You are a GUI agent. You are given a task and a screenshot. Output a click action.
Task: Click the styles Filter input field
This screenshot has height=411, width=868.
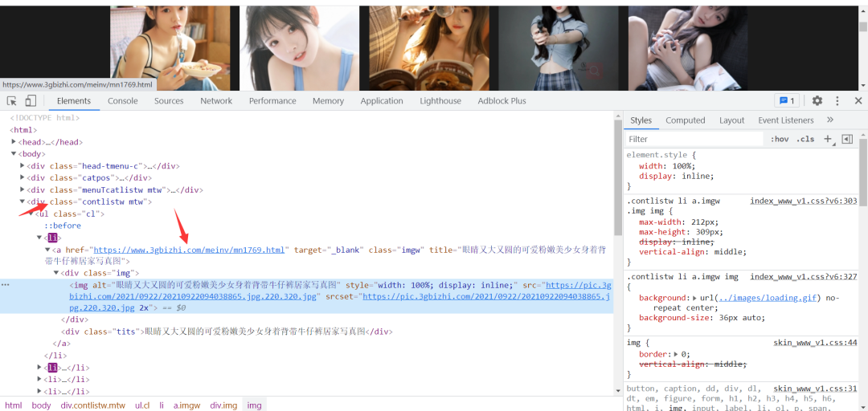694,139
